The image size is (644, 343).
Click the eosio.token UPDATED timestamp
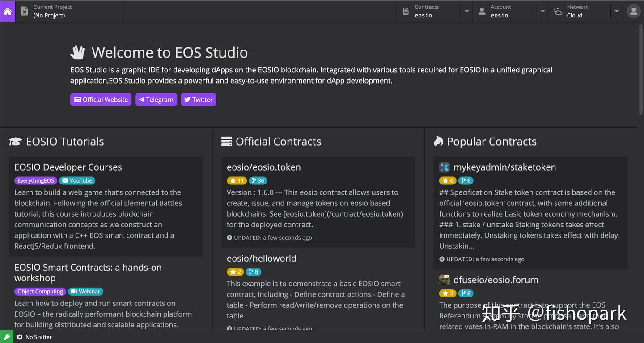(x=269, y=238)
